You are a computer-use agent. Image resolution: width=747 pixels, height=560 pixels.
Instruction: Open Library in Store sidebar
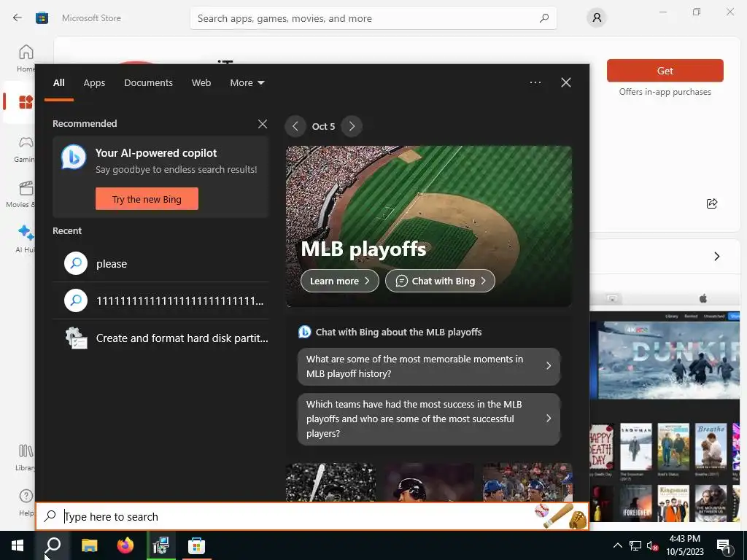coord(26,458)
